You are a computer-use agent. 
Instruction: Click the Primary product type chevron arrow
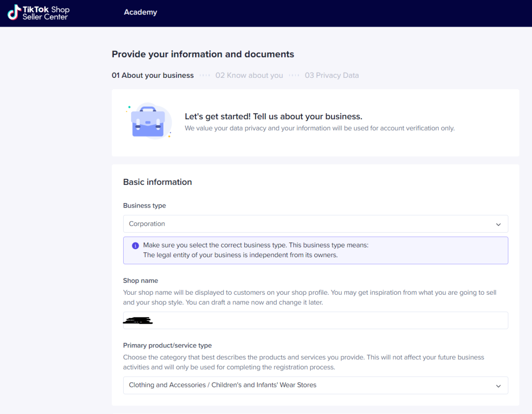(498, 385)
